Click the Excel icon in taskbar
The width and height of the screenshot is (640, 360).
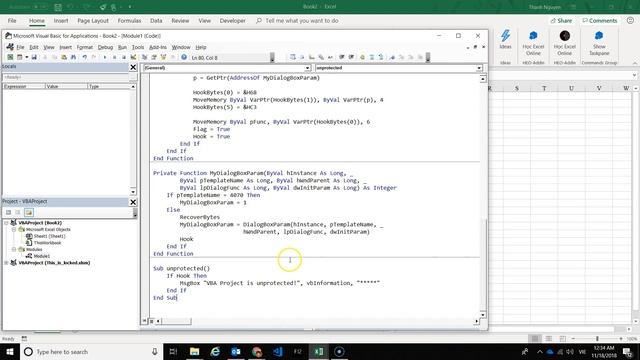point(319,351)
